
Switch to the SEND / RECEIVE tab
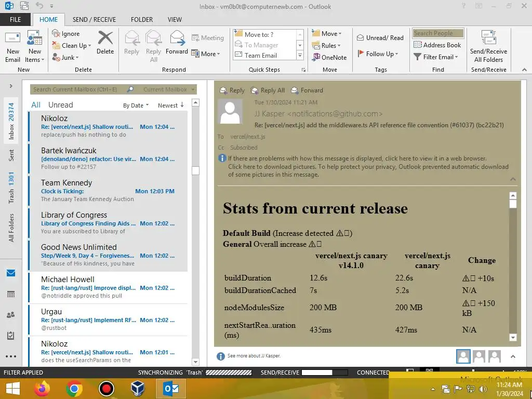coord(94,20)
